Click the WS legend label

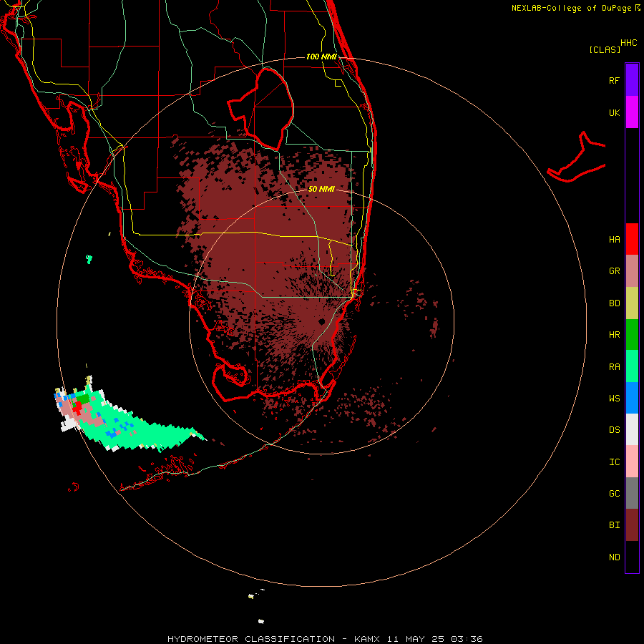[614, 399]
